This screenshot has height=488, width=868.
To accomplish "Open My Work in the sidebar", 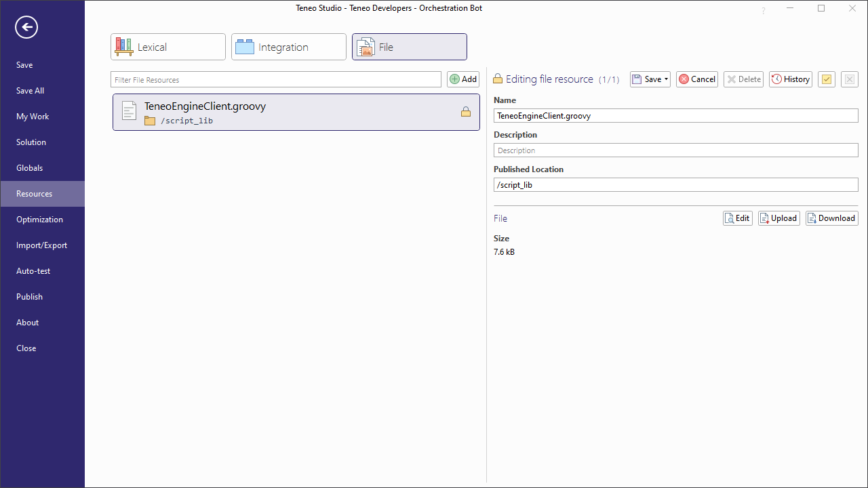I will tap(42, 117).
